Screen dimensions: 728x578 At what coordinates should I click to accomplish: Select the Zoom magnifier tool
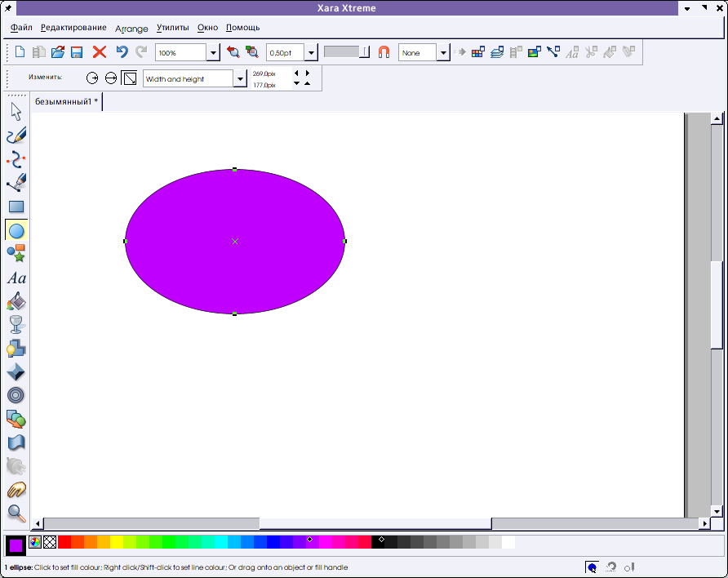[16, 513]
